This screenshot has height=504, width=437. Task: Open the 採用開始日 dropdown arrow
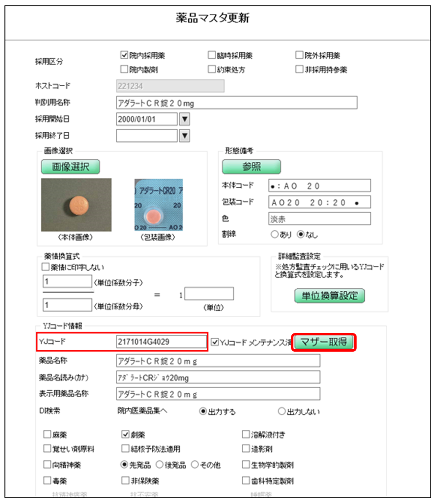184,119
